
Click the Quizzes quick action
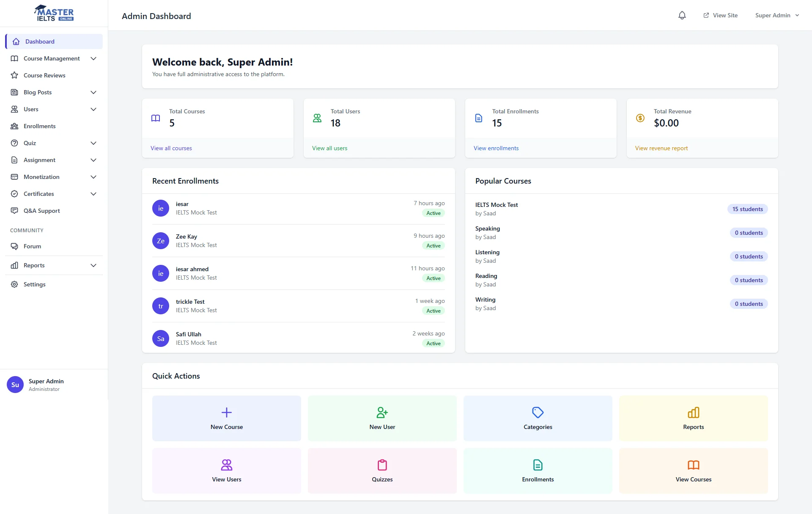382,471
